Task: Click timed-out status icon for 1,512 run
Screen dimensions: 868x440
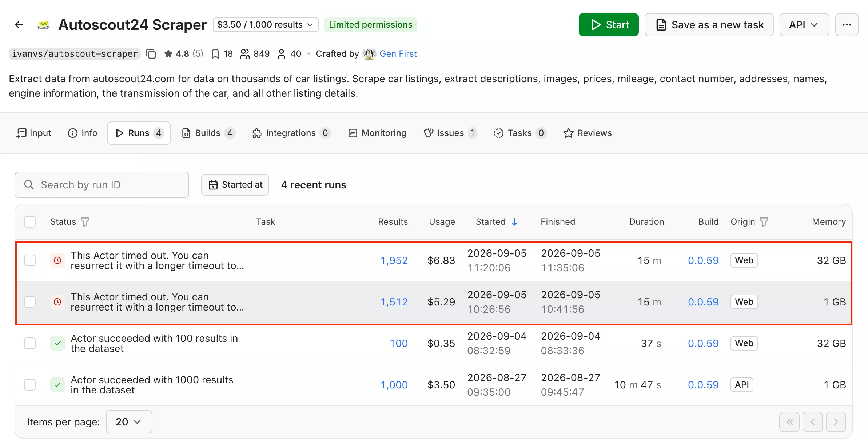Action: [x=57, y=302]
